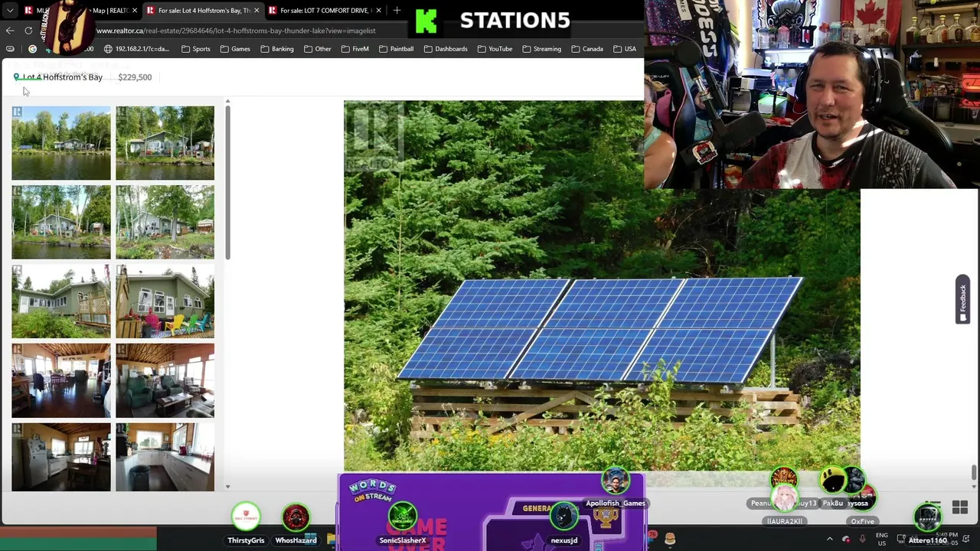Close the Map REALTOR tab
Viewport: 980px width, 551px height.
pos(135,11)
